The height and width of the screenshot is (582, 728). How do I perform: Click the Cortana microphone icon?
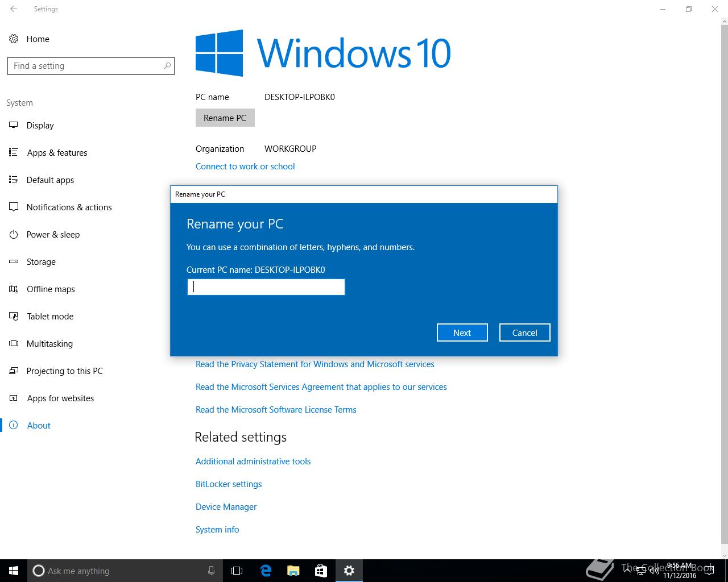[x=211, y=571]
